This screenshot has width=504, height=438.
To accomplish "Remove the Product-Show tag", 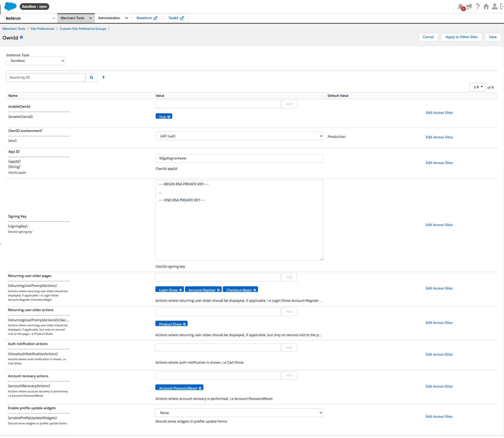I will 184,324.
